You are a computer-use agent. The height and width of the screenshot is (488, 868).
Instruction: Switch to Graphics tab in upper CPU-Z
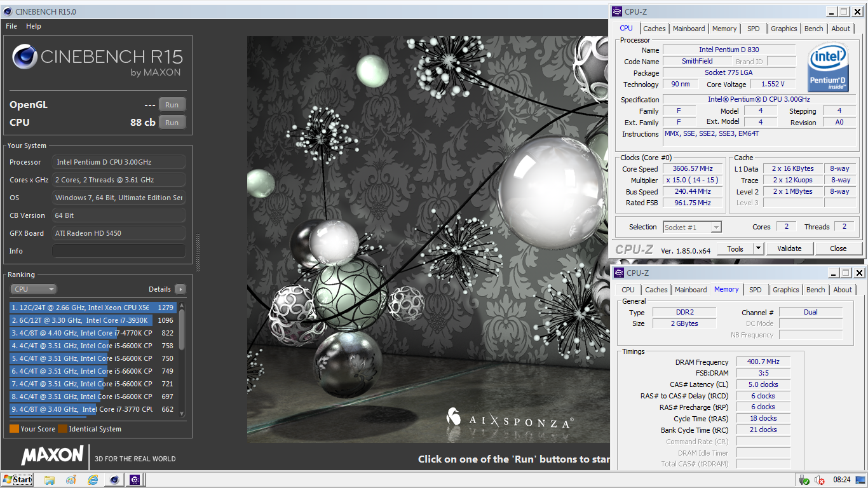click(784, 29)
